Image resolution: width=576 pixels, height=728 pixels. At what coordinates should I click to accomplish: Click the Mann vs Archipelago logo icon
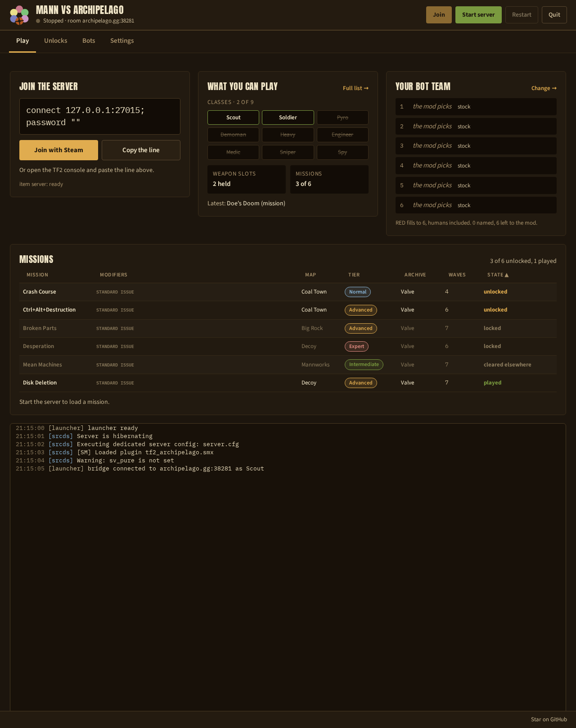click(x=19, y=15)
